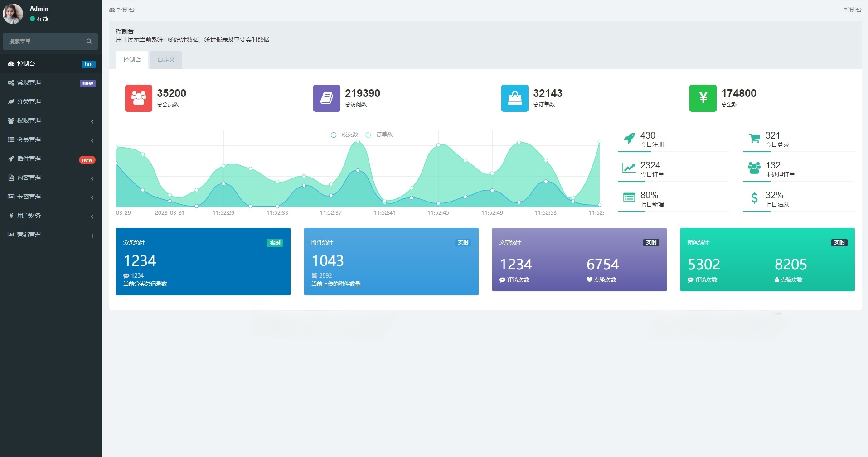Image resolution: width=868 pixels, height=457 pixels.
Task: Open 分类管理 in the sidebar
Action: [x=29, y=102]
